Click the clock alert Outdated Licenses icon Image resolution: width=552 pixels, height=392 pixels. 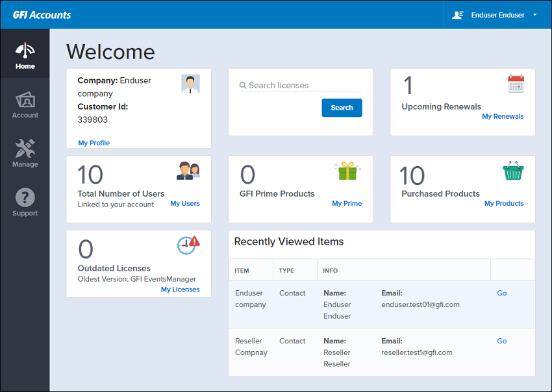click(x=188, y=245)
